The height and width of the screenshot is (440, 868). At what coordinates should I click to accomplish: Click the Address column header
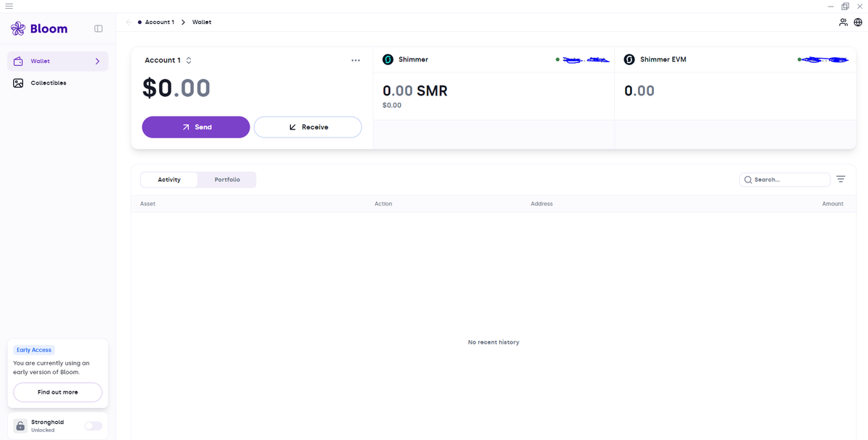pos(542,204)
